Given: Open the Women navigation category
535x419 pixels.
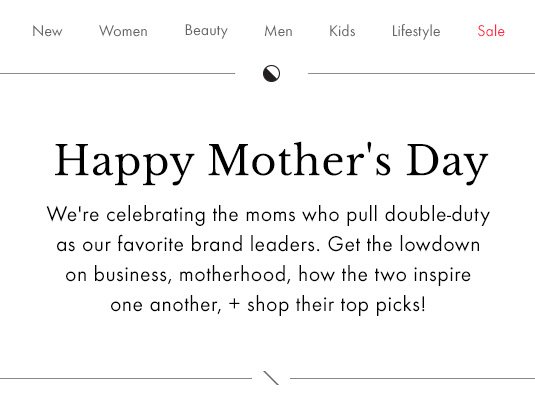Looking at the screenshot, I should (123, 31).
